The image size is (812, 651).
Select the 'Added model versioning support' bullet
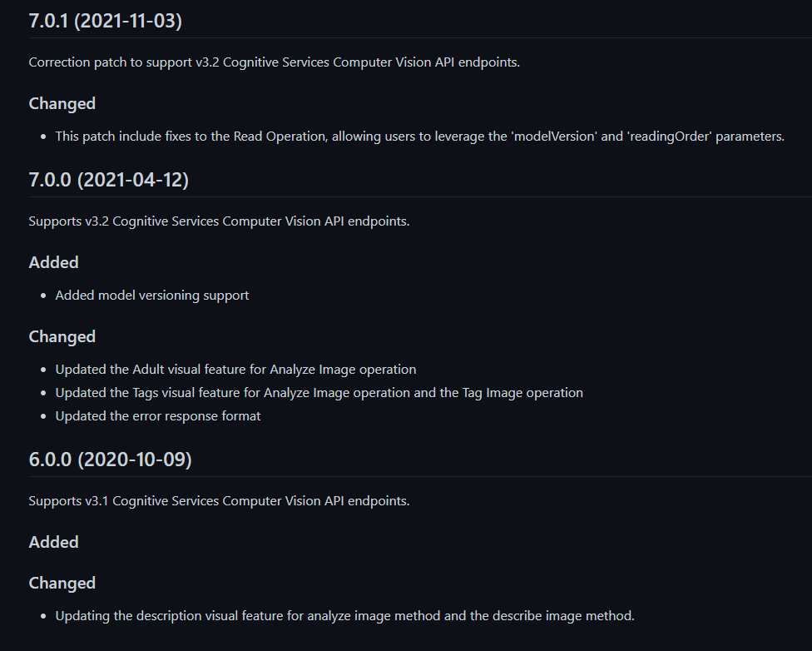pos(152,296)
